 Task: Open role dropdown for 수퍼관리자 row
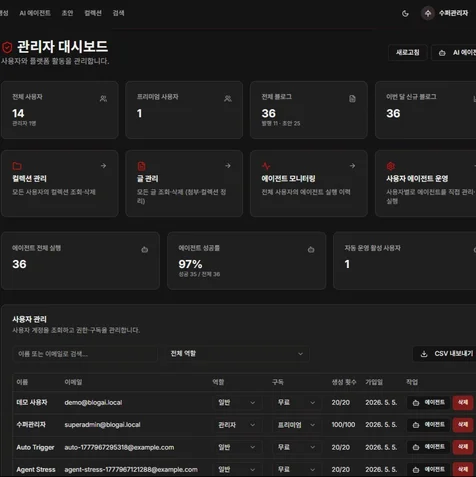point(236,425)
